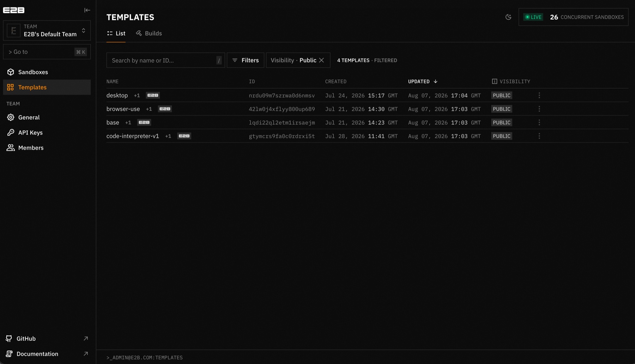Copy ID gtymcrs9fa0c0rdrxi5t
Screen dimensions: 635x364
pyautogui.click(x=282, y=136)
